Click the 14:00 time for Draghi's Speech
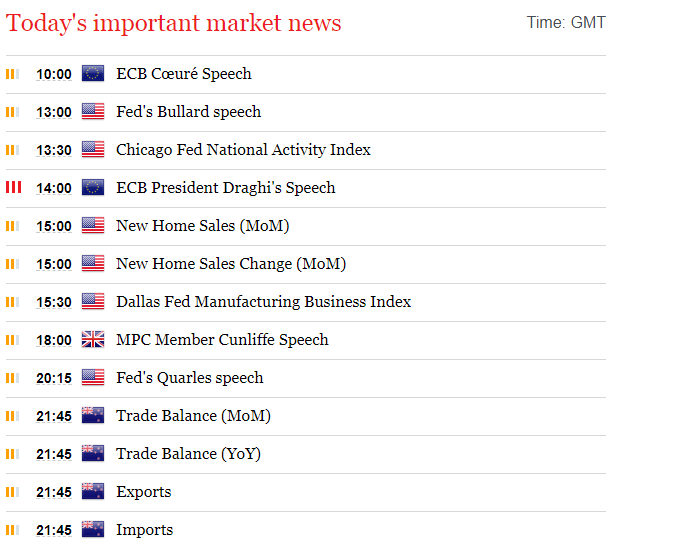Screen dimensions: 682x551 tap(54, 188)
